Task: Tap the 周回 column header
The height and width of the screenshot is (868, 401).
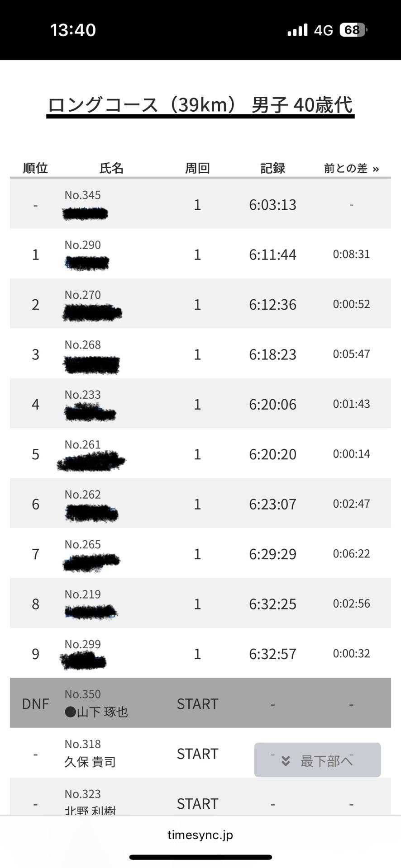Action: [x=197, y=168]
